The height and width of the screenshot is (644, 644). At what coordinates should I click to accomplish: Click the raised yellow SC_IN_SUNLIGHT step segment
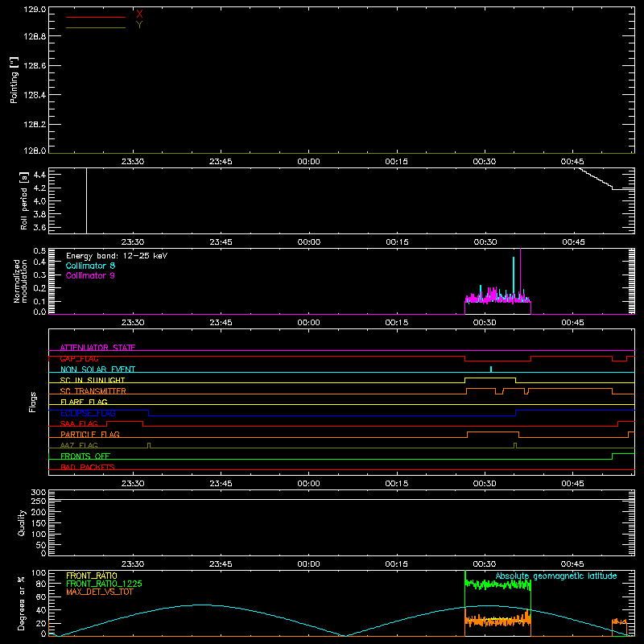(490, 378)
